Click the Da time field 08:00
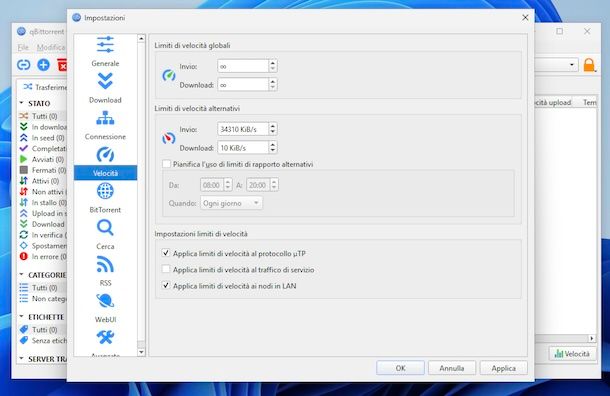This screenshot has width=610, height=396. coord(212,185)
